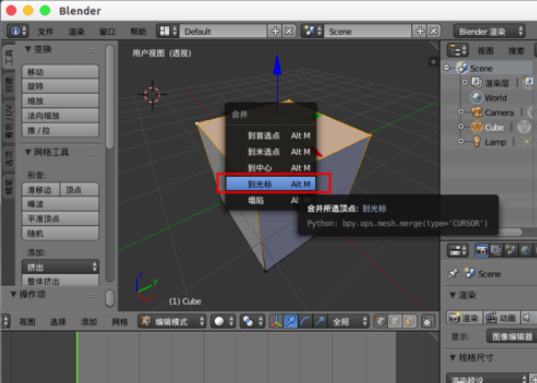Open the outliner editor type icon
This screenshot has width=537, height=383.
(458, 51)
